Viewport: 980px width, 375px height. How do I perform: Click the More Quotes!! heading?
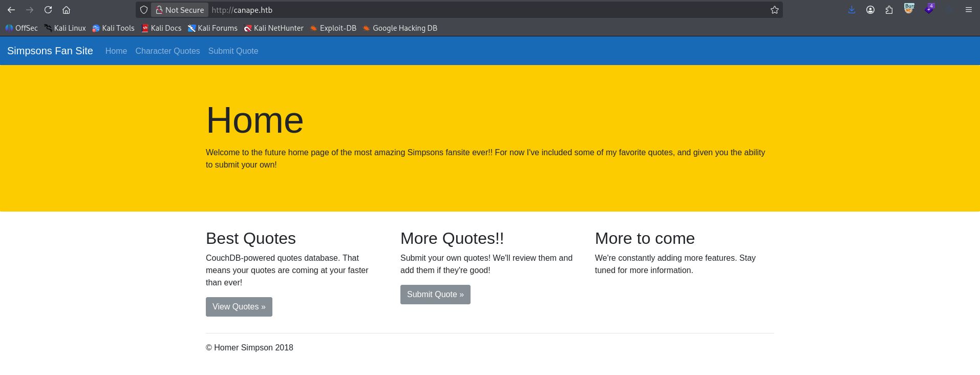coord(452,238)
